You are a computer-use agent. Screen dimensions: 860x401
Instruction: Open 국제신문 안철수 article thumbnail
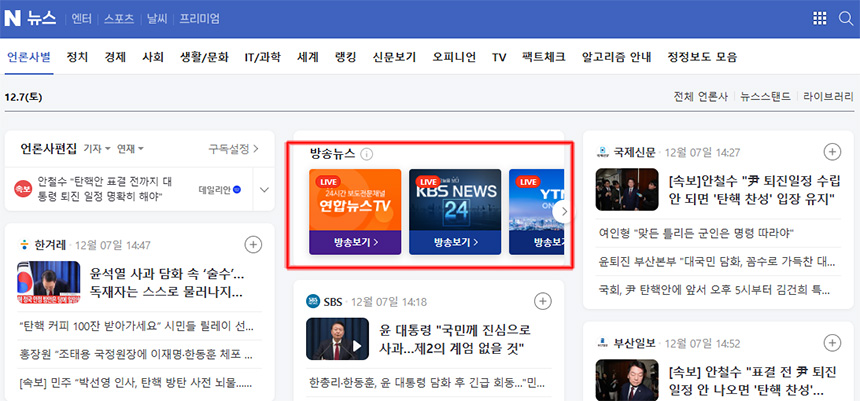(x=627, y=189)
